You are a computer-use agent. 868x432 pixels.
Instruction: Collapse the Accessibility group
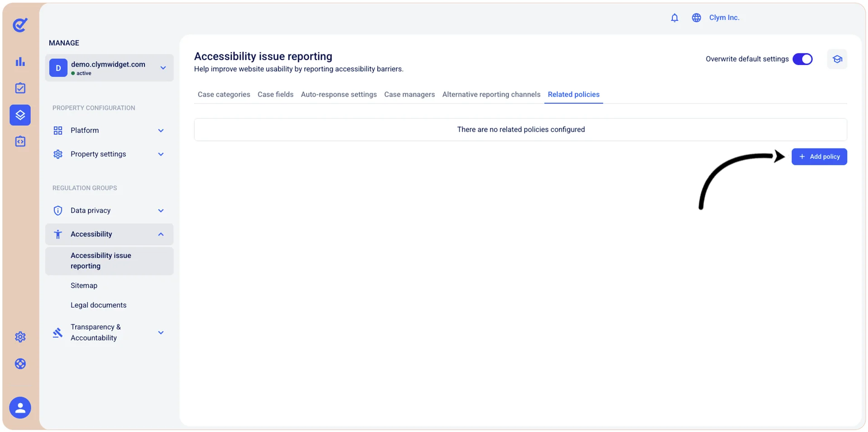[x=109, y=234]
